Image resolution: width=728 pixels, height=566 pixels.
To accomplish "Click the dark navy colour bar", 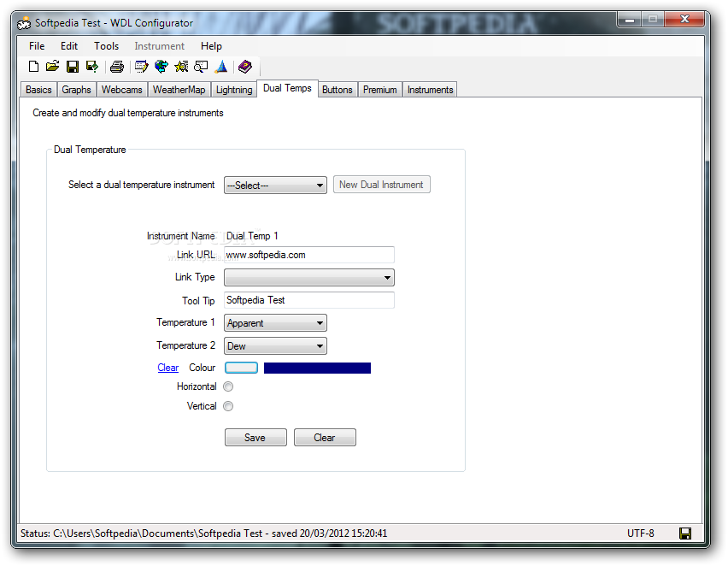I will [x=317, y=368].
